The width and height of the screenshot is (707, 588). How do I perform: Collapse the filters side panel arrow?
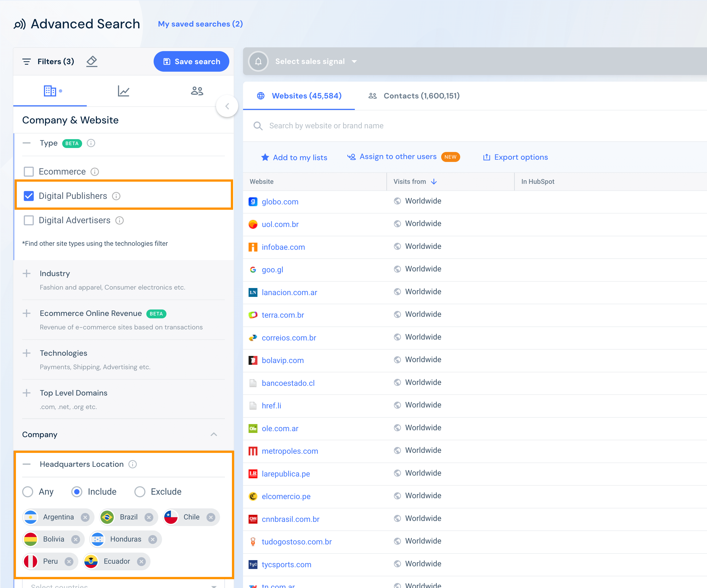pyautogui.click(x=227, y=106)
